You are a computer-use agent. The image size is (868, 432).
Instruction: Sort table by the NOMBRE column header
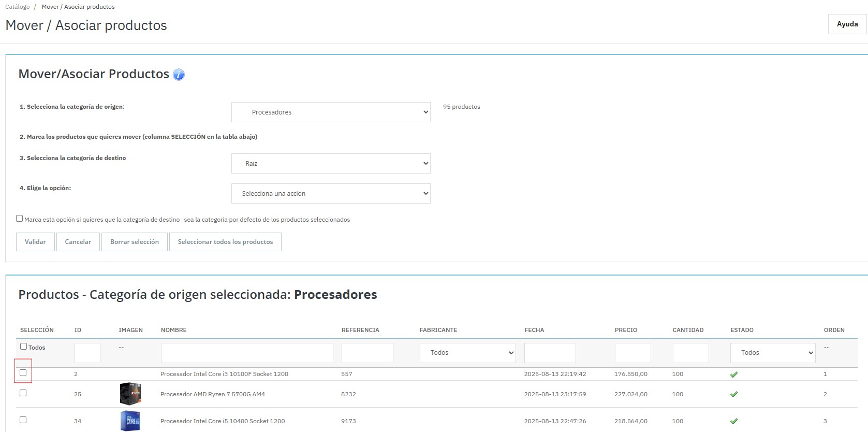(x=173, y=330)
